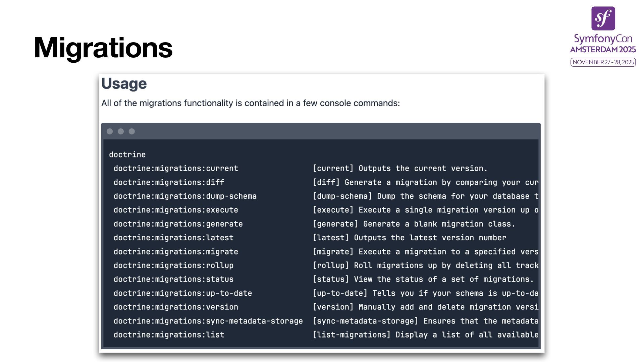
Task: Click the November 27-28, 2025 date badge
Action: coord(603,62)
